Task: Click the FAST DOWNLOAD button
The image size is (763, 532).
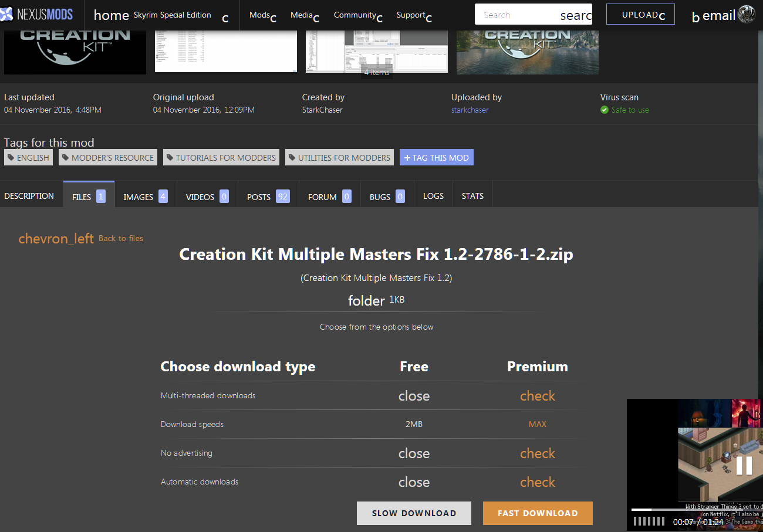Action: point(538,513)
